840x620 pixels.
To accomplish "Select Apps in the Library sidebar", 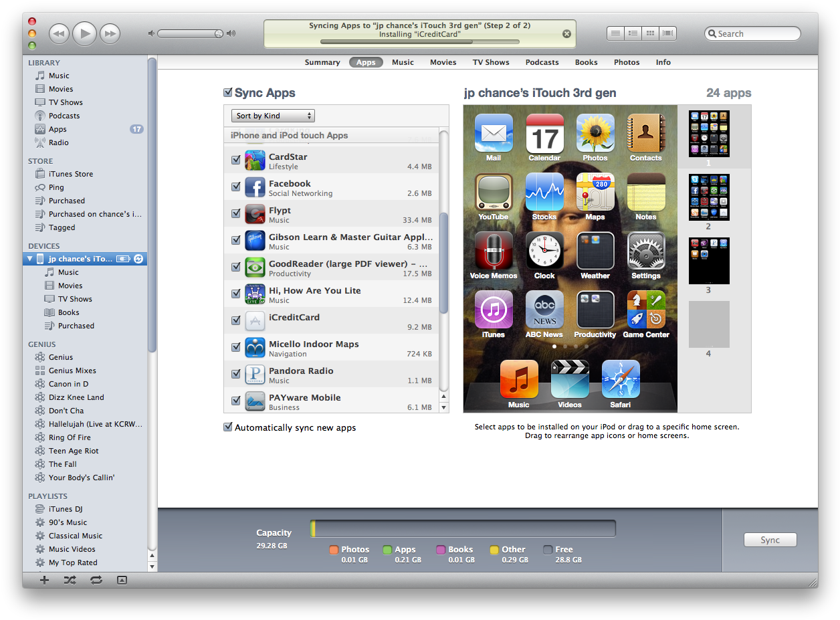I will coord(58,129).
